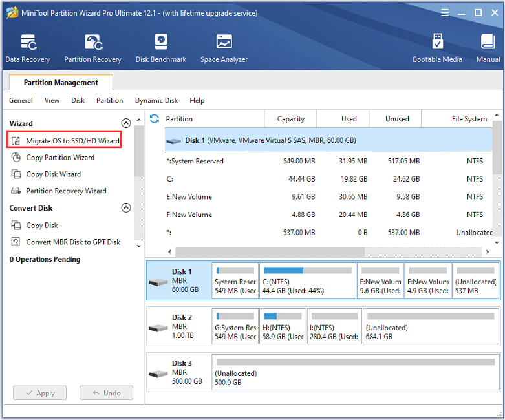Viewport: 505px width, 420px height.
Task: Open the hamburger menu in the title bar
Action: (445, 12)
